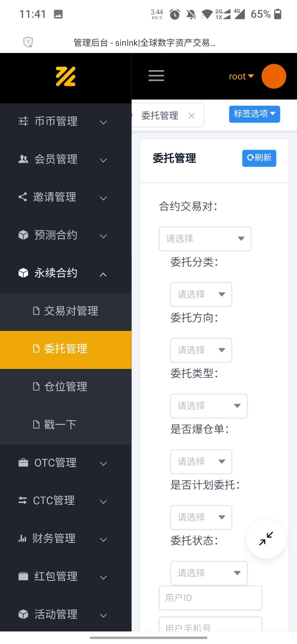Open the 戳一下 submenu item
The image size is (297, 644).
[x=60, y=425]
